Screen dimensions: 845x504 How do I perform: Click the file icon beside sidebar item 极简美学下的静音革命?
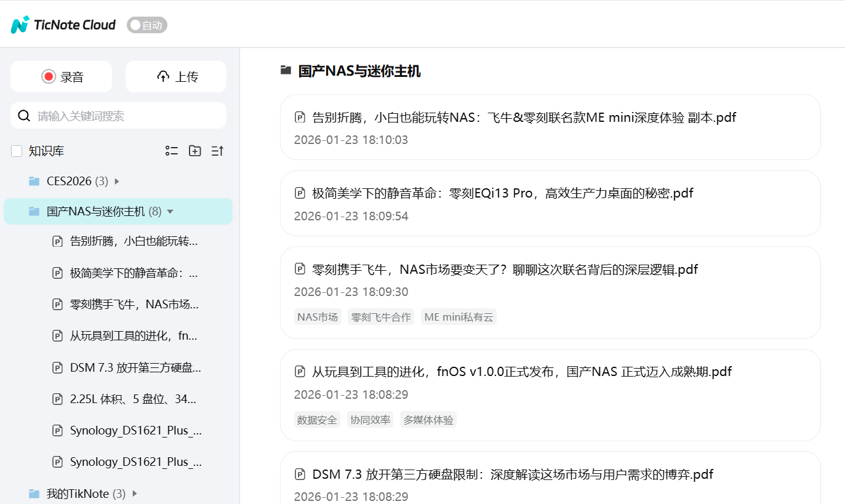(x=58, y=273)
